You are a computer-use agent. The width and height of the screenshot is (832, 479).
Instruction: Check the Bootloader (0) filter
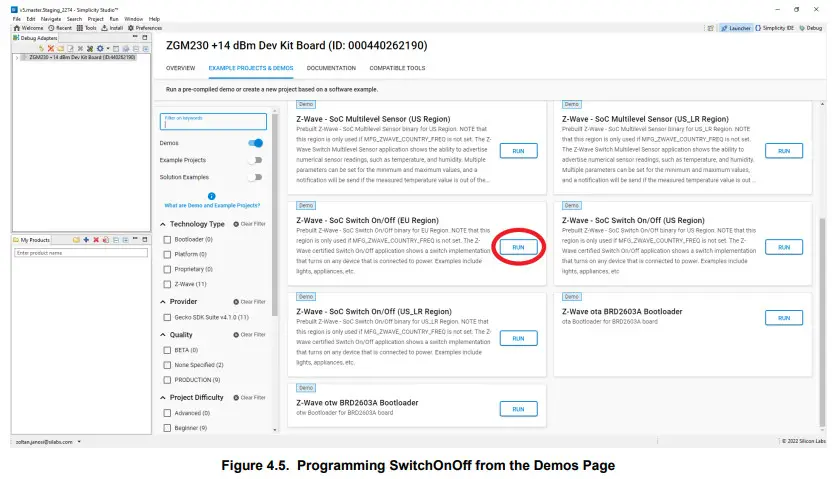[x=167, y=240]
